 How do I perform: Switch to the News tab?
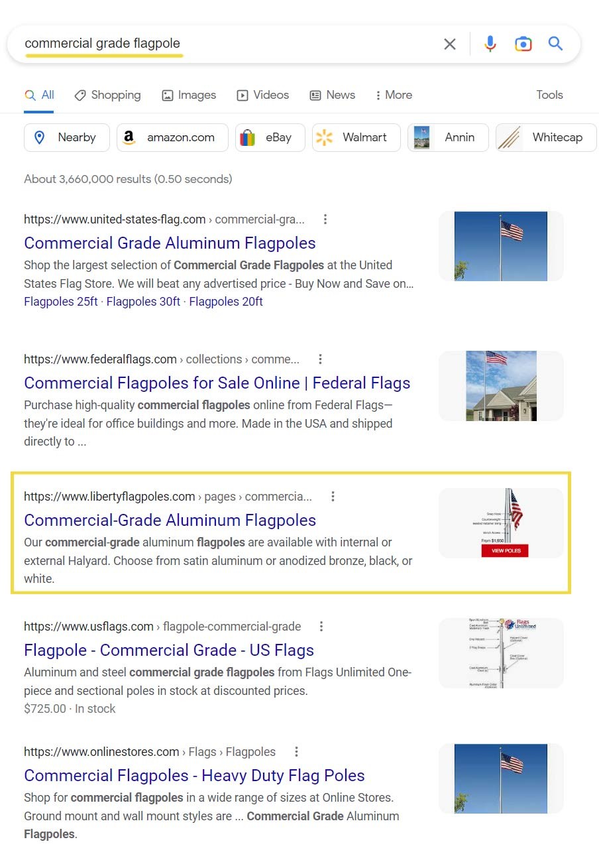pyautogui.click(x=333, y=95)
